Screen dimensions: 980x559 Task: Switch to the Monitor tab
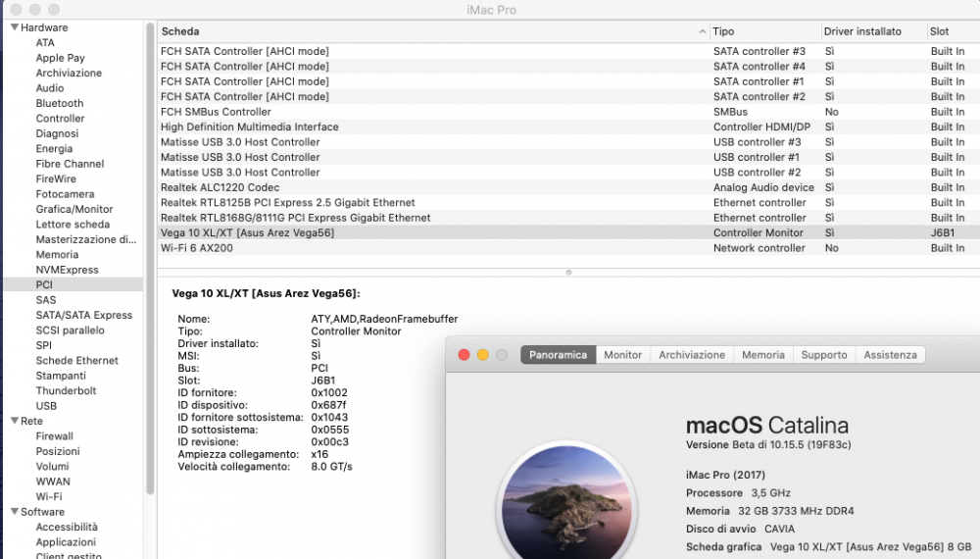[622, 355]
